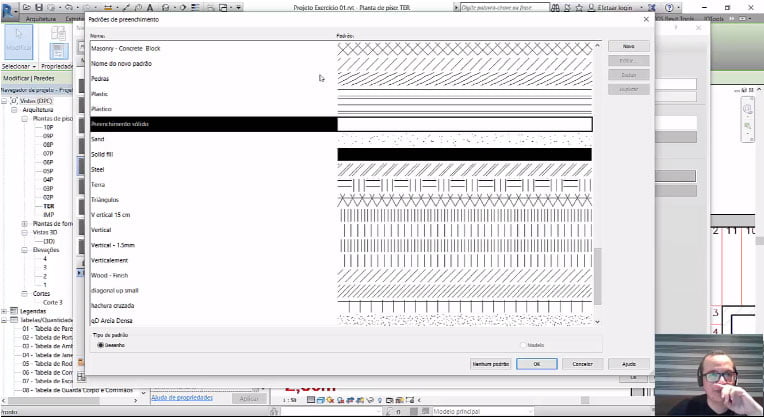Click the Save icon in quick access toolbar
The image size is (764, 417).
click(39, 7)
